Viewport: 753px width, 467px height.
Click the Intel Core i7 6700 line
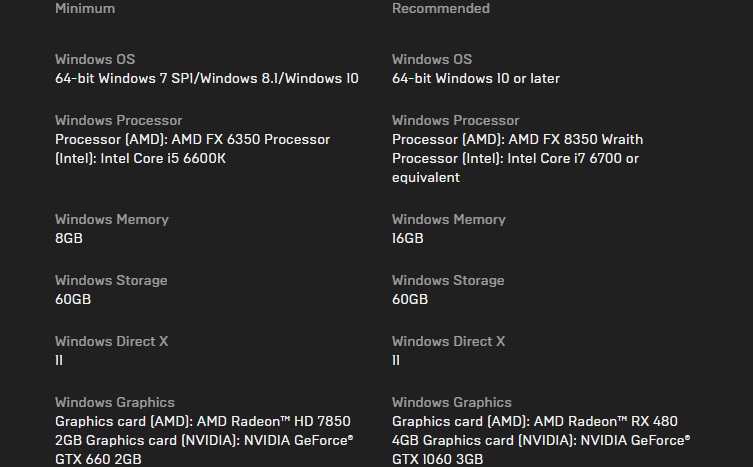(x=515, y=158)
